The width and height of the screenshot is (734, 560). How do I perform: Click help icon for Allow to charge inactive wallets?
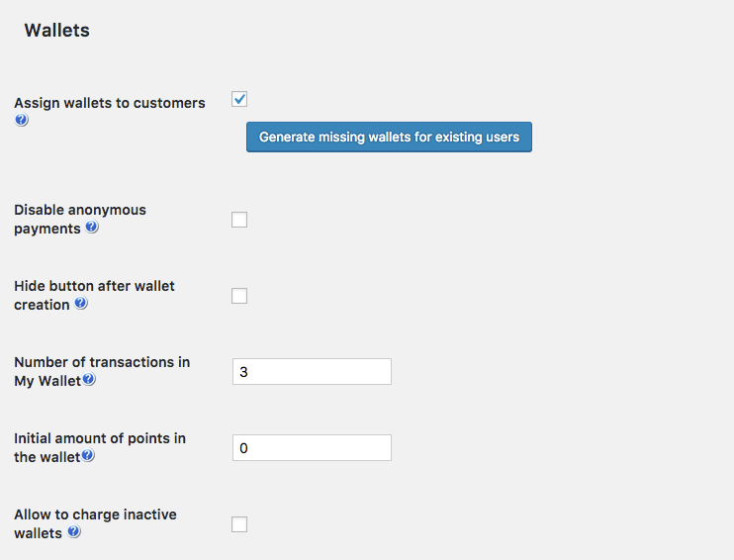[74, 532]
